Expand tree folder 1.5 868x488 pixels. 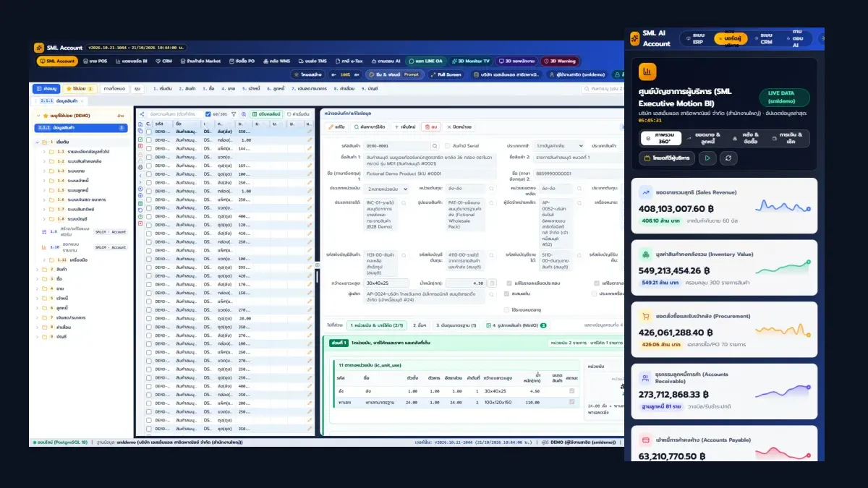point(44,189)
